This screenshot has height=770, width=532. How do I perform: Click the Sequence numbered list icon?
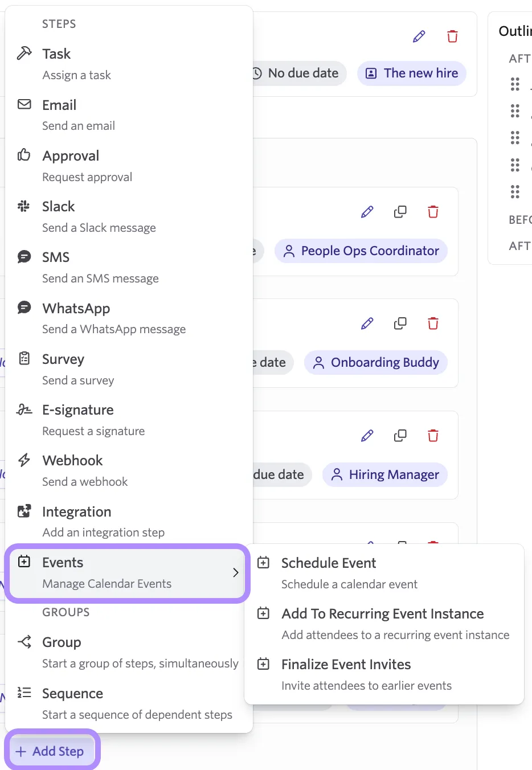tap(24, 693)
